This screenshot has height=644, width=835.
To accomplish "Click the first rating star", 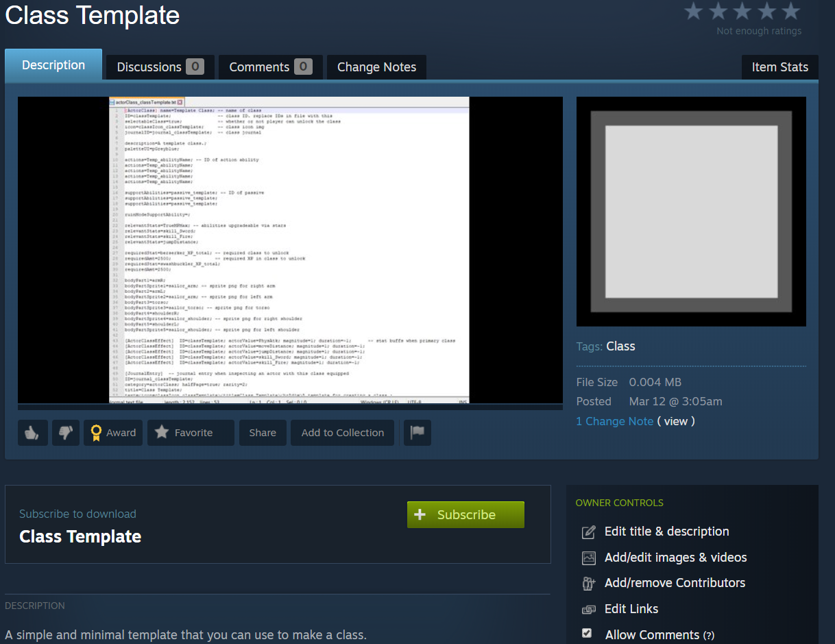I will [694, 11].
